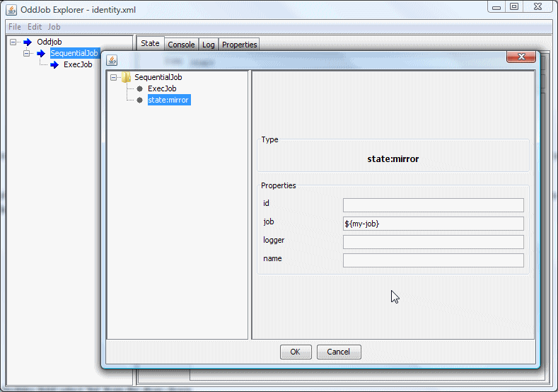Collapse SequentialJob node in the dialog tree
This screenshot has height=392, width=558.
(114, 77)
